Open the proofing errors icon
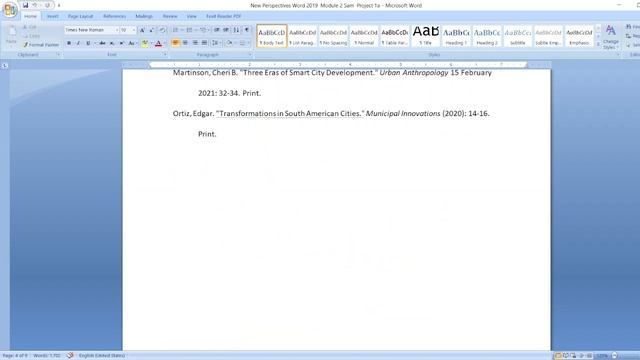This screenshot has height=360, width=640. [70, 356]
